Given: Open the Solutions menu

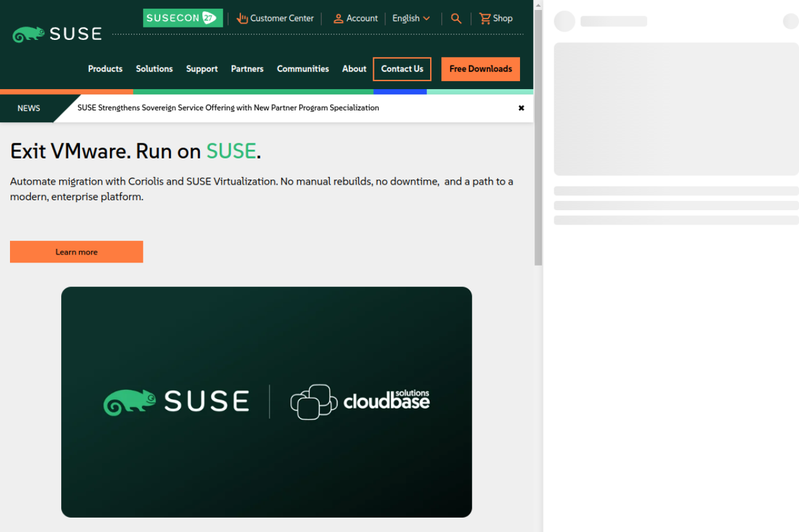Looking at the screenshot, I should point(154,69).
